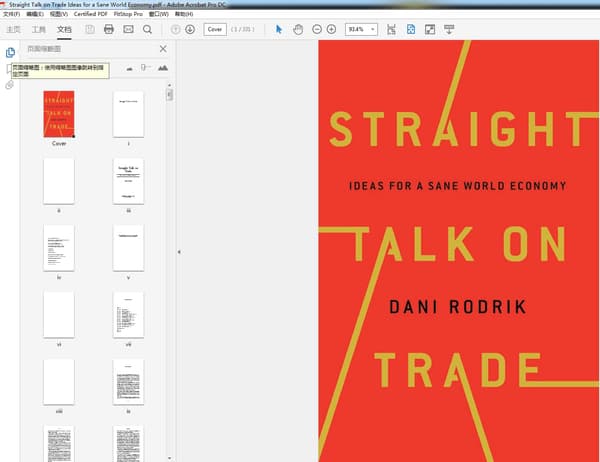Open the PitStop Pro menu

pyautogui.click(x=128, y=14)
